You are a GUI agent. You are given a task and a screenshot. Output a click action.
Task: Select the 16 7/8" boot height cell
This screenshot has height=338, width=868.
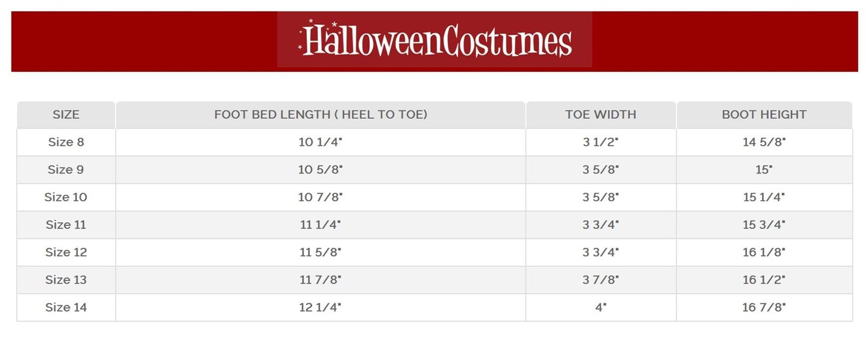coord(764,307)
